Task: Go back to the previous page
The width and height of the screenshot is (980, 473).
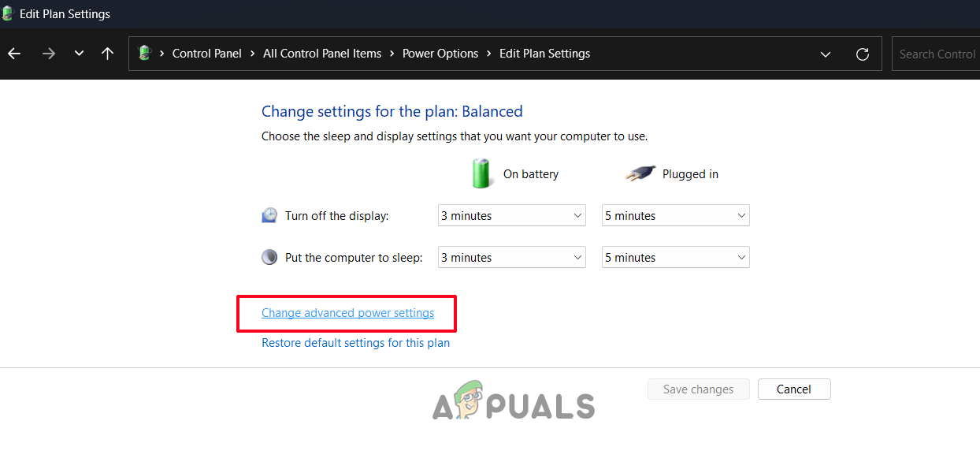Action: [14, 54]
